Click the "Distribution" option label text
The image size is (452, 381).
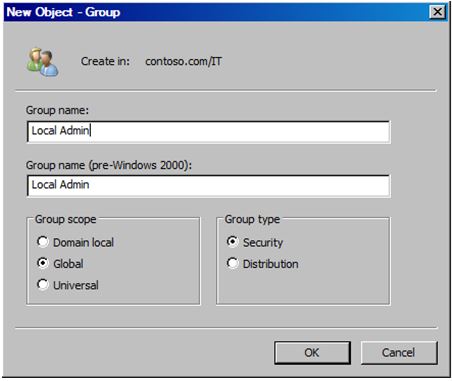coord(271,264)
